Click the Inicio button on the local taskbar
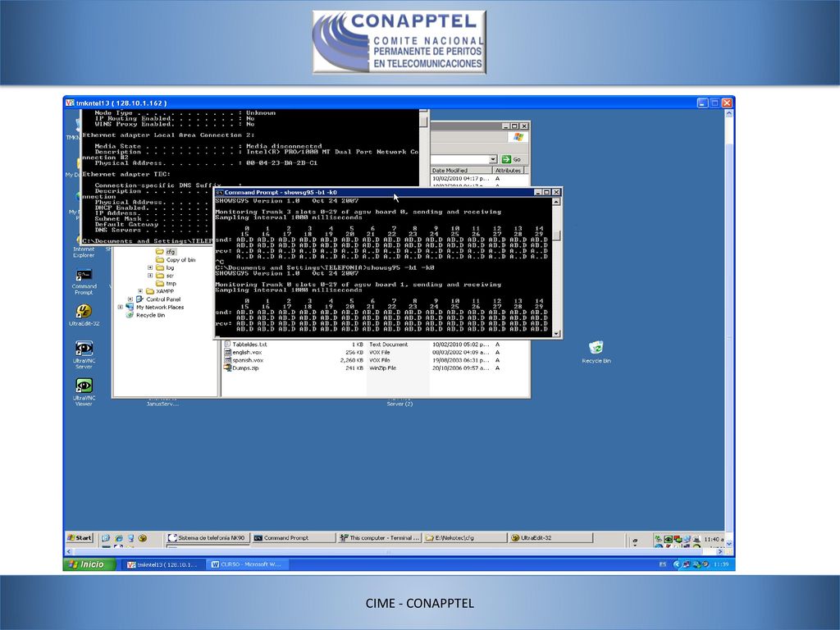This screenshot has width=840, height=630. point(90,564)
